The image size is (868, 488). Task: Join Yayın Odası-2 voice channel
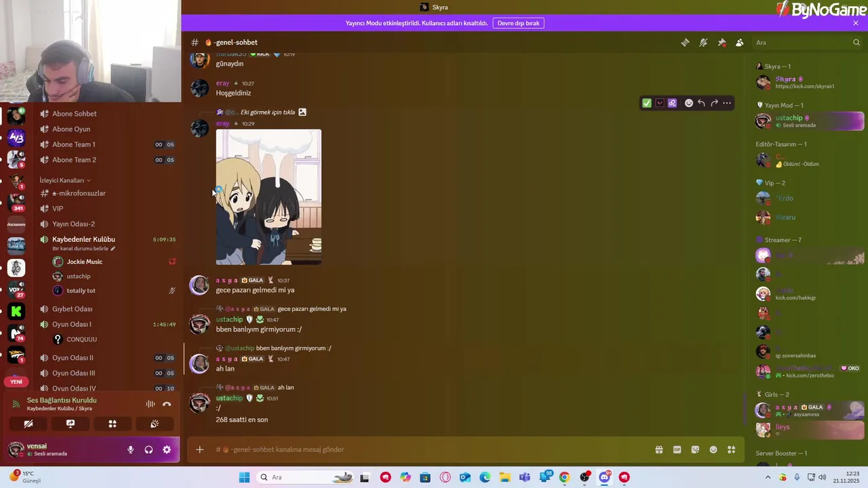[107, 224]
